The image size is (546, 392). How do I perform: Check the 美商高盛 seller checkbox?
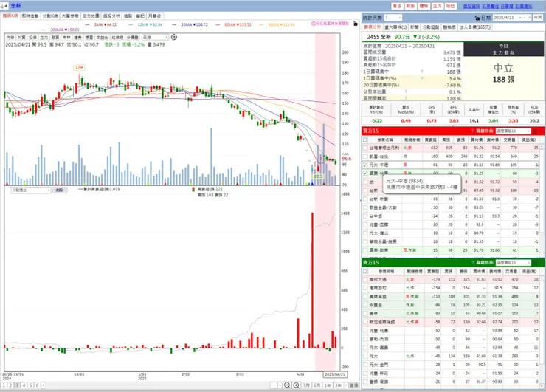(x=365, y=297)
